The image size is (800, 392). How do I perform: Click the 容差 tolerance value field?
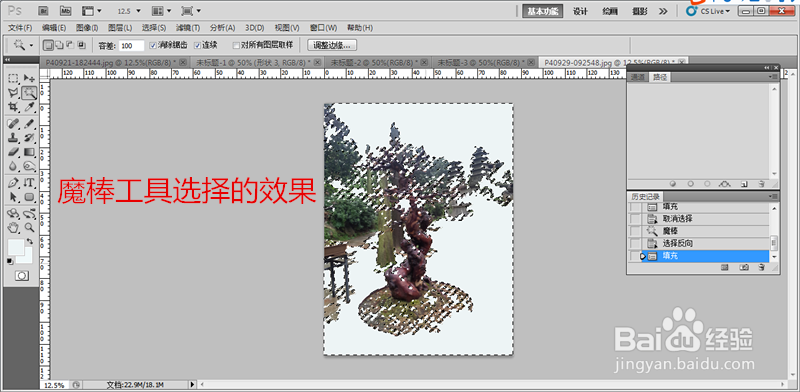coord(132,46)
